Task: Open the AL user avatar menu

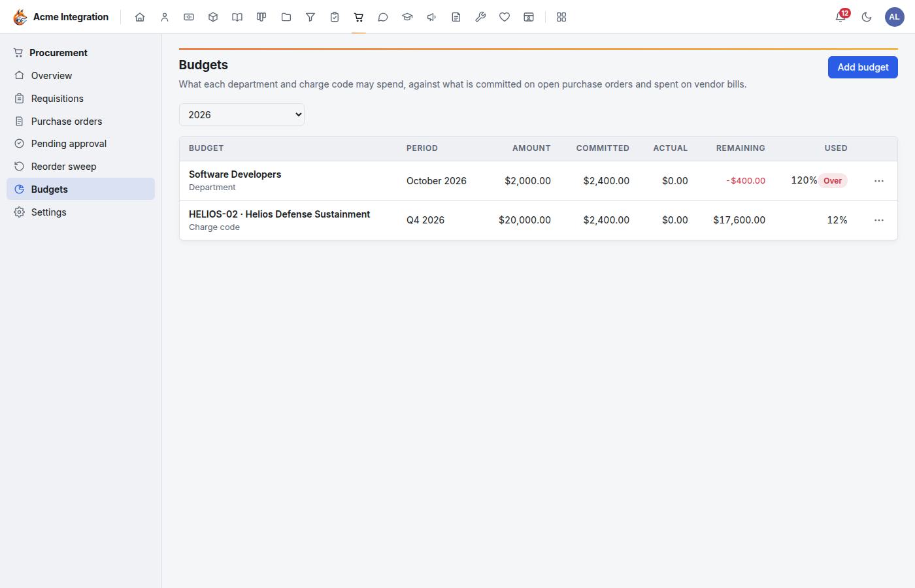Action: click(x=894, y=17)
